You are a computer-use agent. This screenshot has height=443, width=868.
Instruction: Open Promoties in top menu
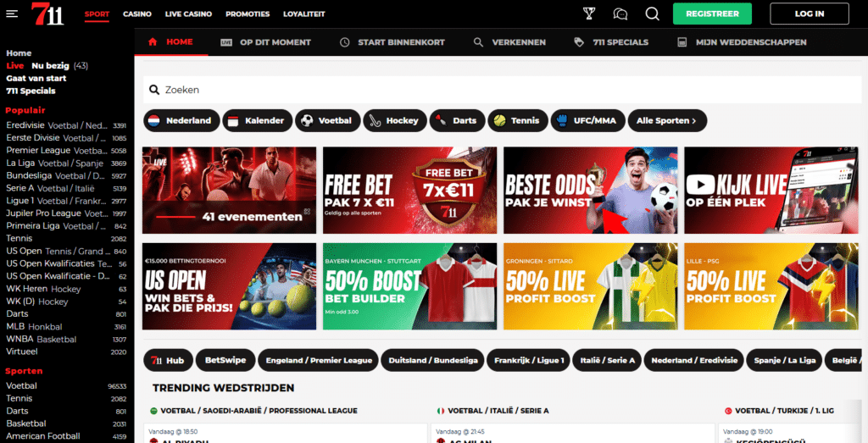(x=248, y=14)
